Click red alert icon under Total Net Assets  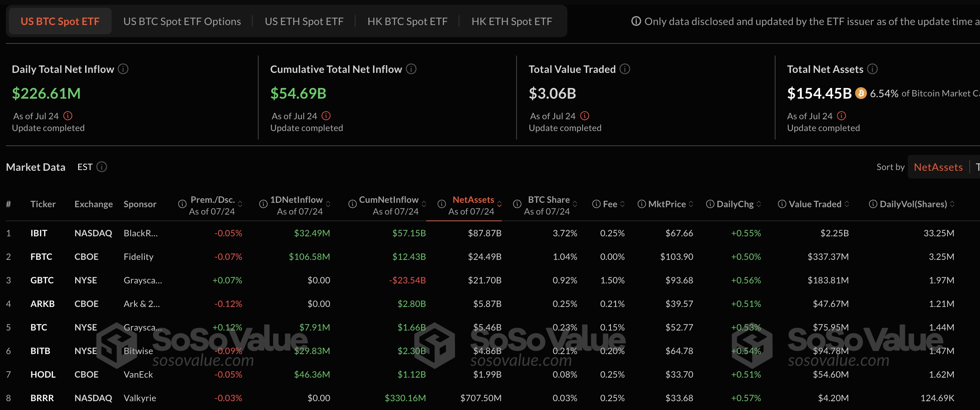[x=841, y=116]
